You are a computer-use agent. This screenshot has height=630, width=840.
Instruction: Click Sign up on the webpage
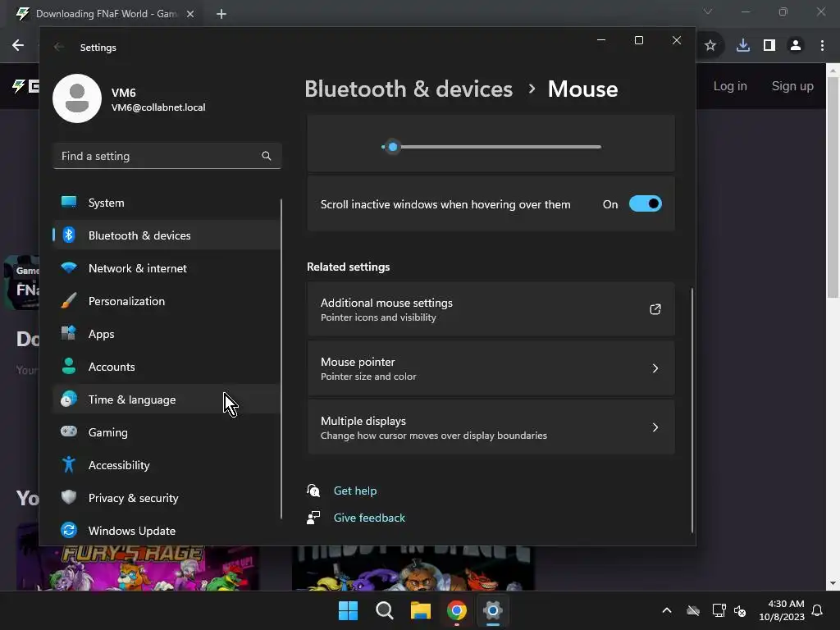(x=792, y=86)
